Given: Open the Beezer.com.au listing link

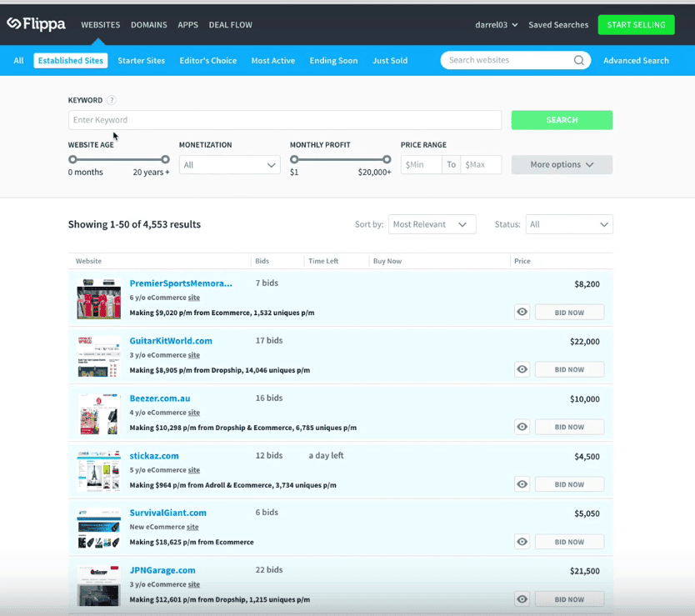Looking at the screenshot, I should tap(159, 398).
